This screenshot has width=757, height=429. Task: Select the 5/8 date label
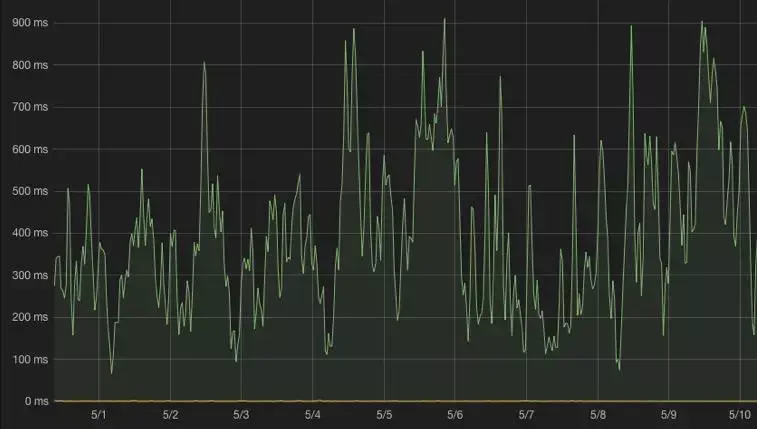[x=598, y=415]
